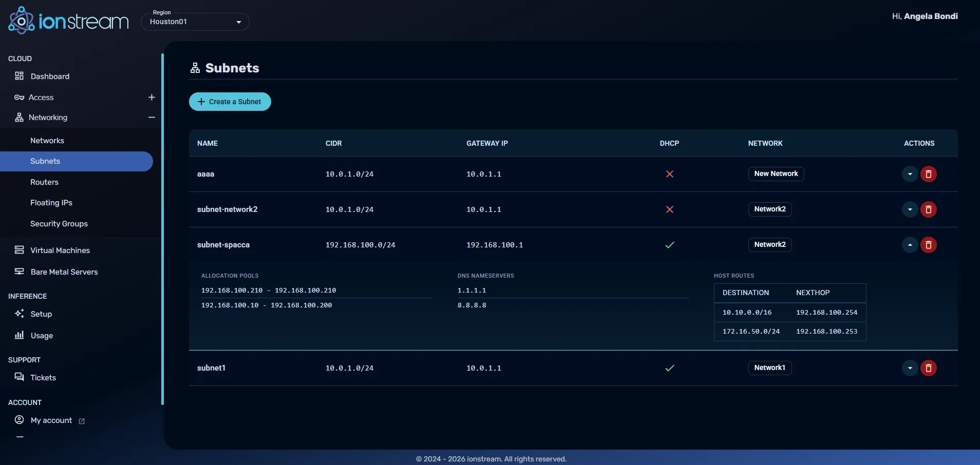The image size is (980, 465).
Task: Open Virtual Machines section
Action: (60, 250)
